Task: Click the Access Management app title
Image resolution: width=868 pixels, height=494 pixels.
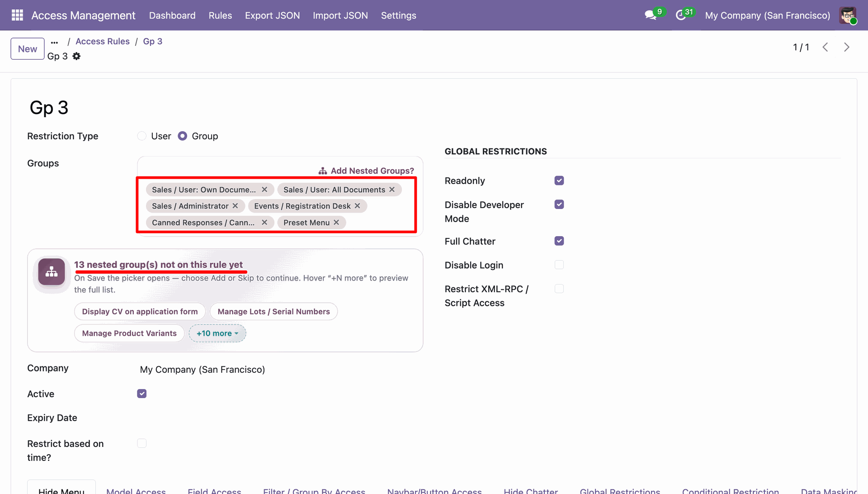Action: [x=83, y=15]
